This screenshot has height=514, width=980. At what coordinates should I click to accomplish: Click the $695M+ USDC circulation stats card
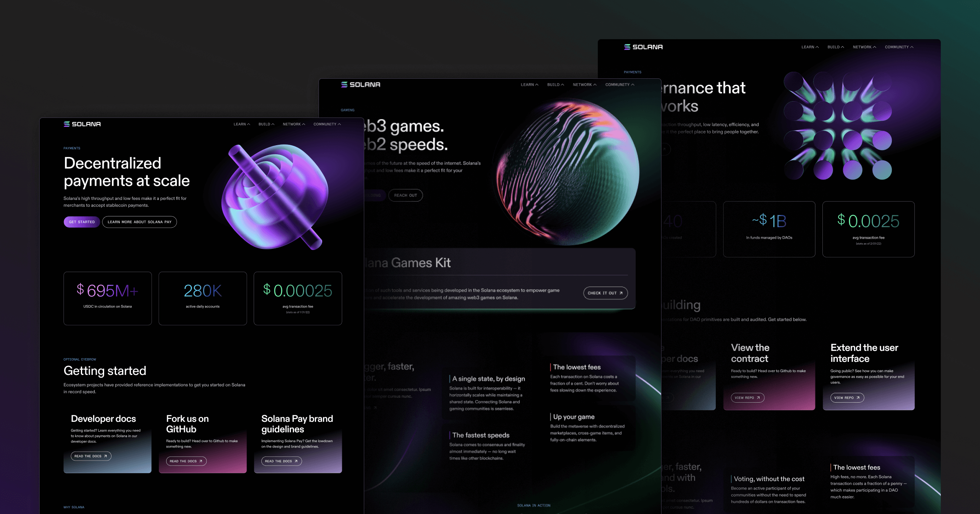107,298
